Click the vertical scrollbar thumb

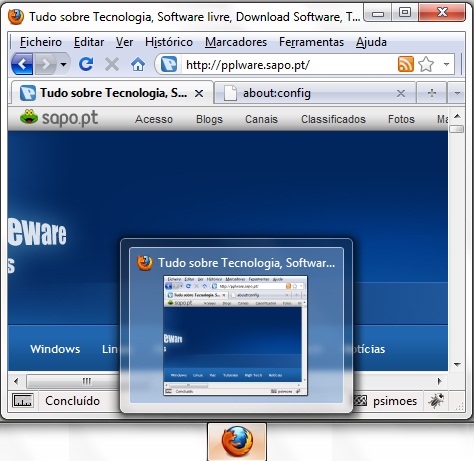point(457,129)
